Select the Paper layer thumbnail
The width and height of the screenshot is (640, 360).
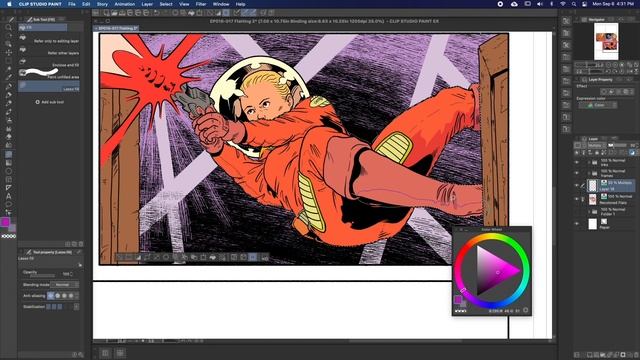[x=593, y=224]
